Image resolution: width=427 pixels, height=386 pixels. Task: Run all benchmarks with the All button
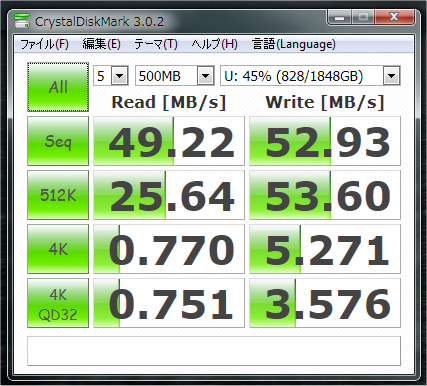coord(58,87)
